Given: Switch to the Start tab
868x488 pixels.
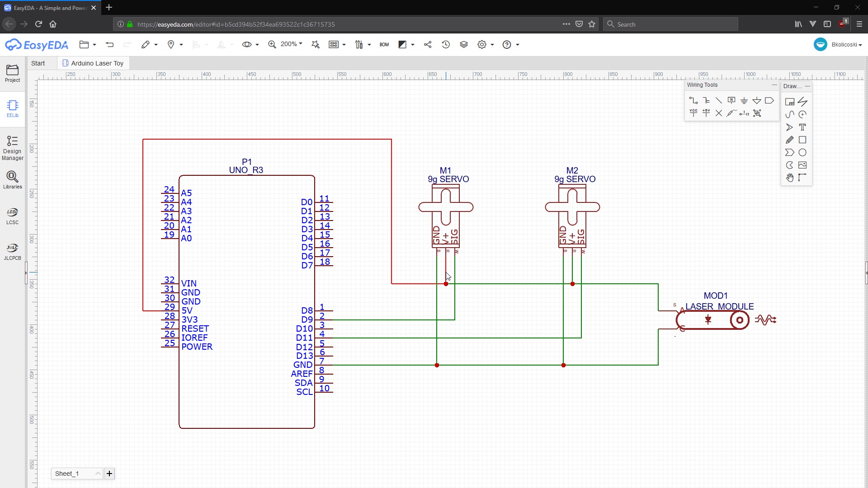Looking at the screenshot, I should [38, 63].
